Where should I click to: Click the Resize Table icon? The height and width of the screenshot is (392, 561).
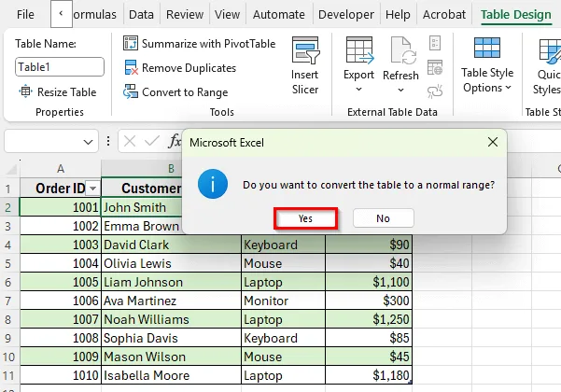click(25, 91)
